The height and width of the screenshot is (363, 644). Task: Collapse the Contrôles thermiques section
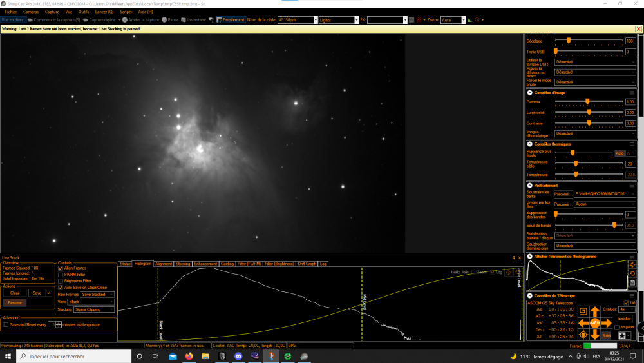pos(530,144)
